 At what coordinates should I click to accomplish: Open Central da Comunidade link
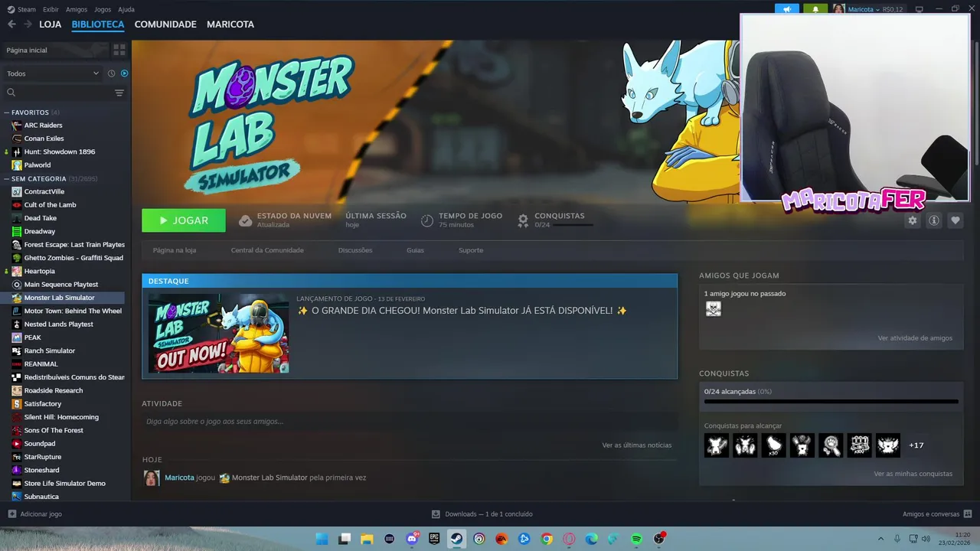267,250
